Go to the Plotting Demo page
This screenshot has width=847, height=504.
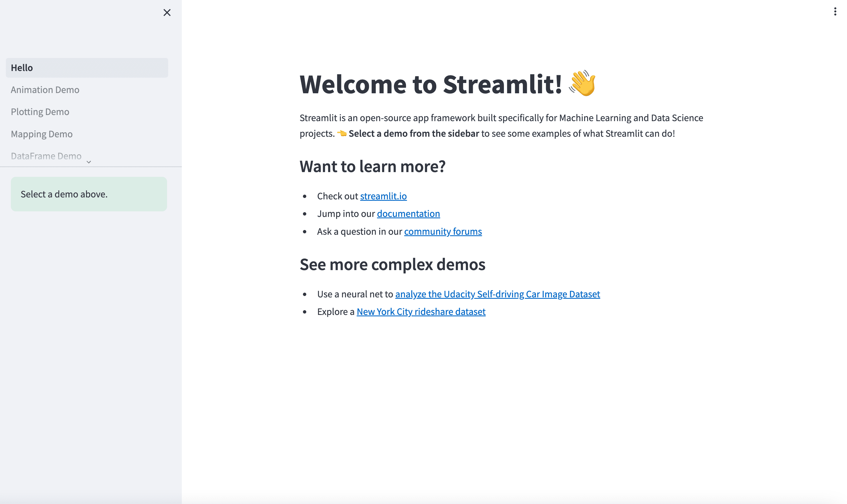40,112
